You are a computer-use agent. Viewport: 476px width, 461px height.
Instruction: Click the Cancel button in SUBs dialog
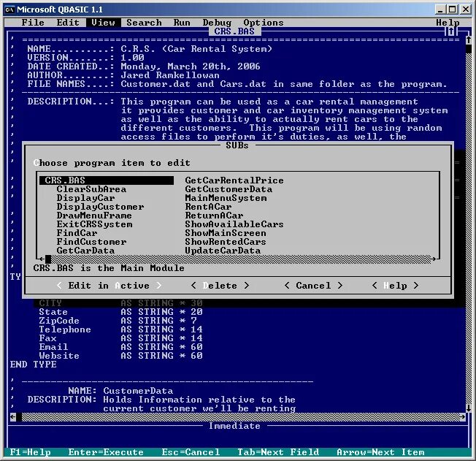point(314,286)
